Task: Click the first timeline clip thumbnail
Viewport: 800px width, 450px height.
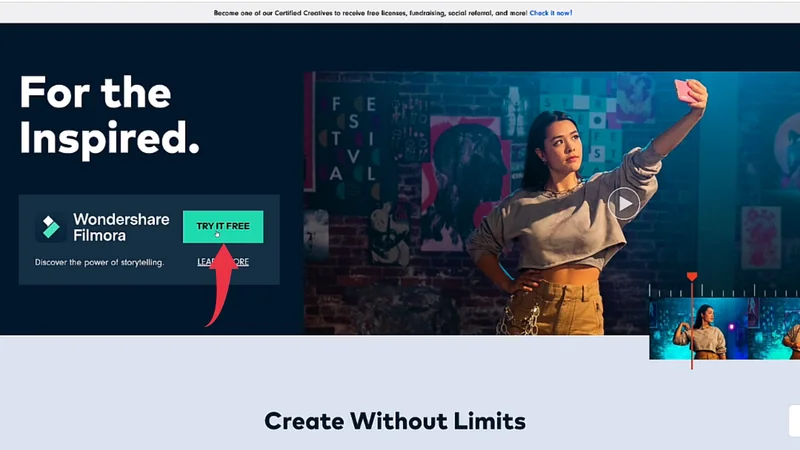Action: point(698,330)
